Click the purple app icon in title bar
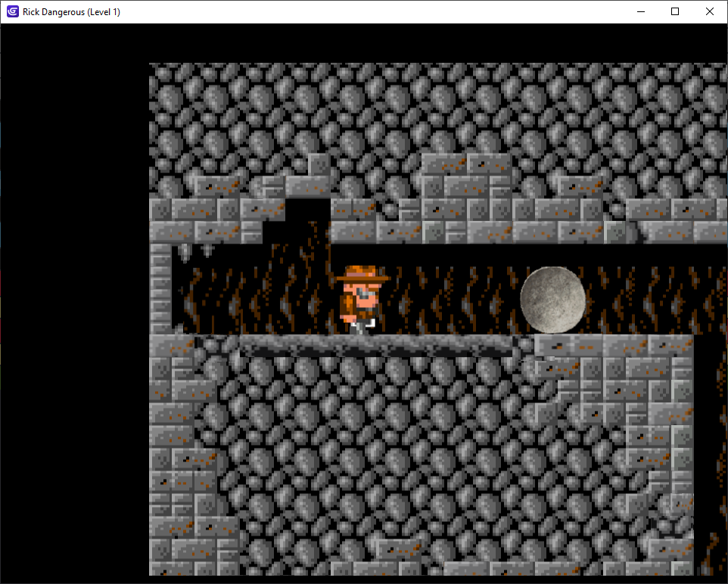The image size is (728, 584). 12,11
